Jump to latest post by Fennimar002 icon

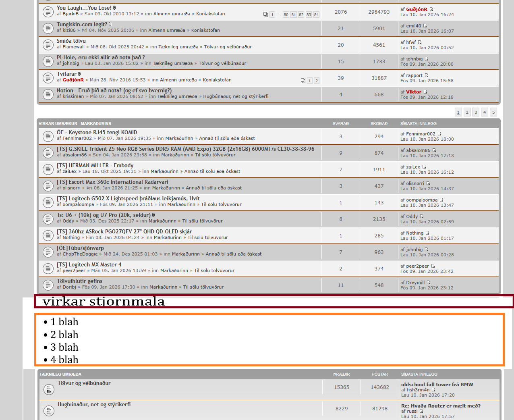click(439, 134)
